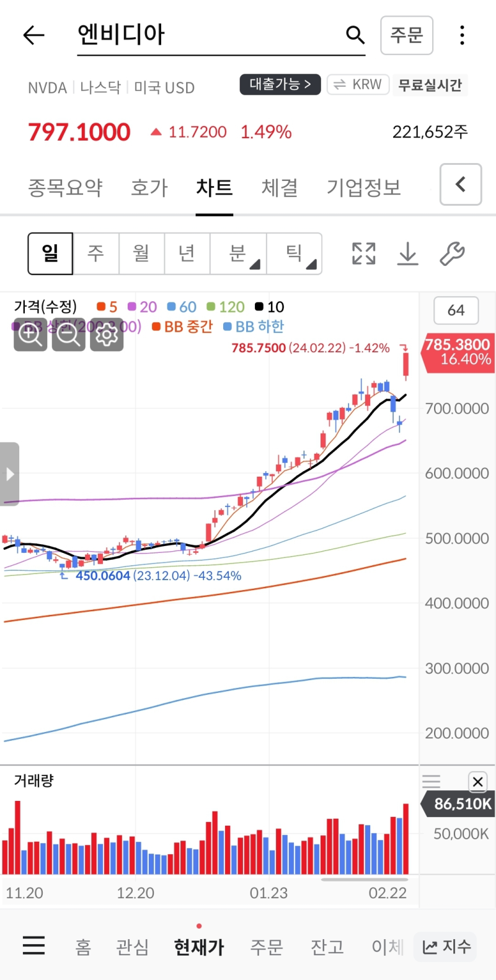This screenshot has height=980, width=496.
Task: Open chart indicator settings gear
Action: [x=107, y=335]
